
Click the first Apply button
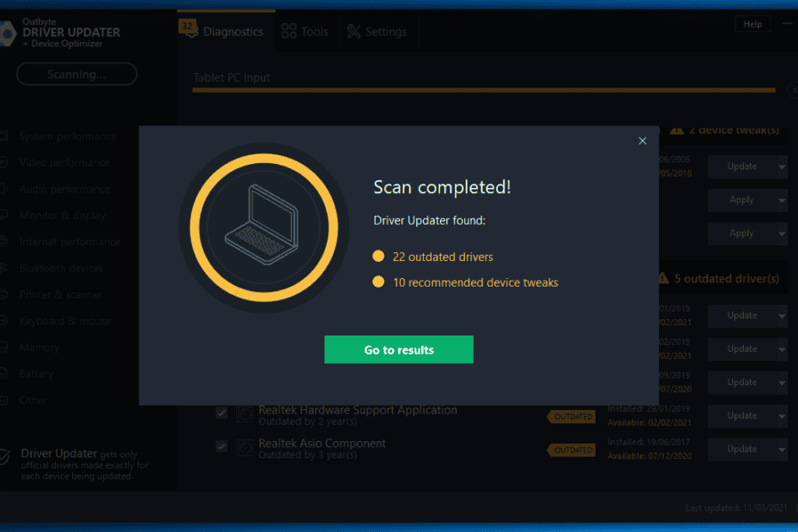click(741, 200)
